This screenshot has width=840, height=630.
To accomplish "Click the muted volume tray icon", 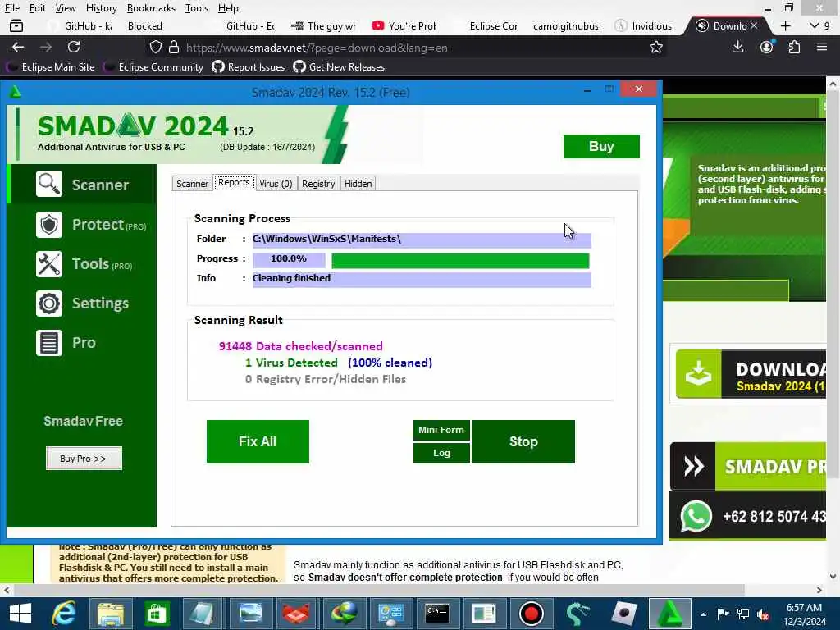I will coord(764,614).
